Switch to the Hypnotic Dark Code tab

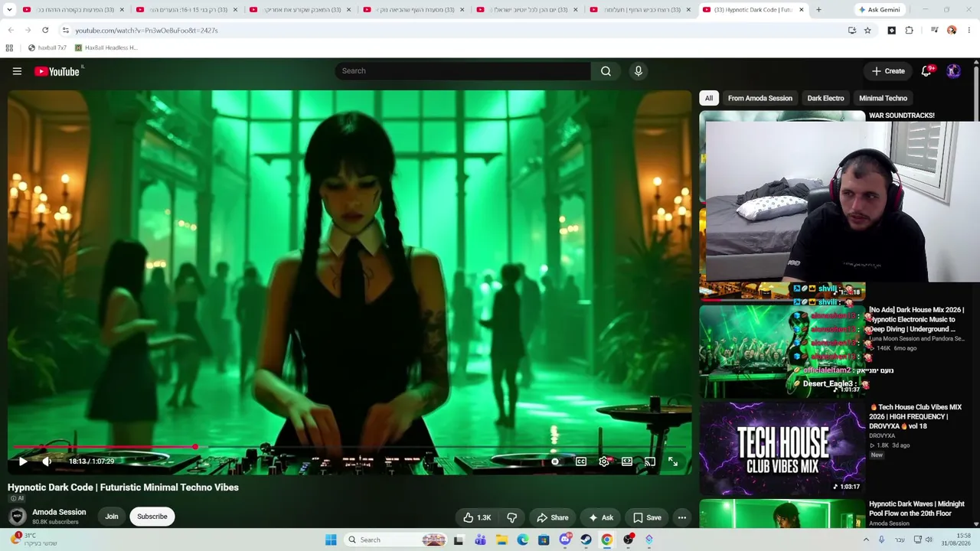pos(753,10)
